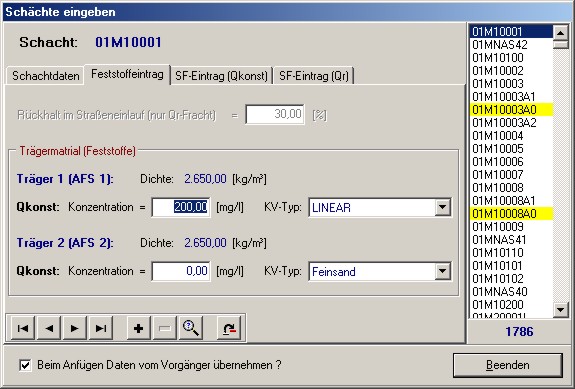Click Träger 2 Konzentration input field
575x389 pixels.
(x=181, y=271)
